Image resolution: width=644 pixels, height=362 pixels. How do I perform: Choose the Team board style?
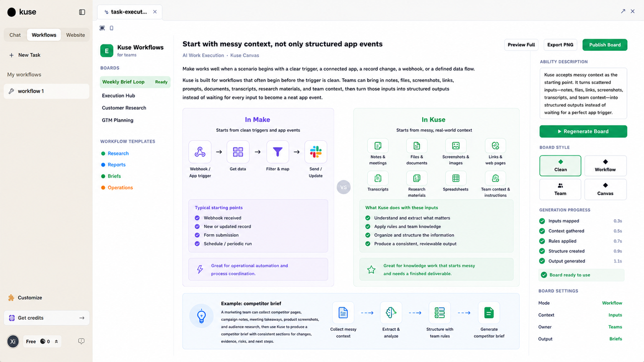tap(560, 190)
